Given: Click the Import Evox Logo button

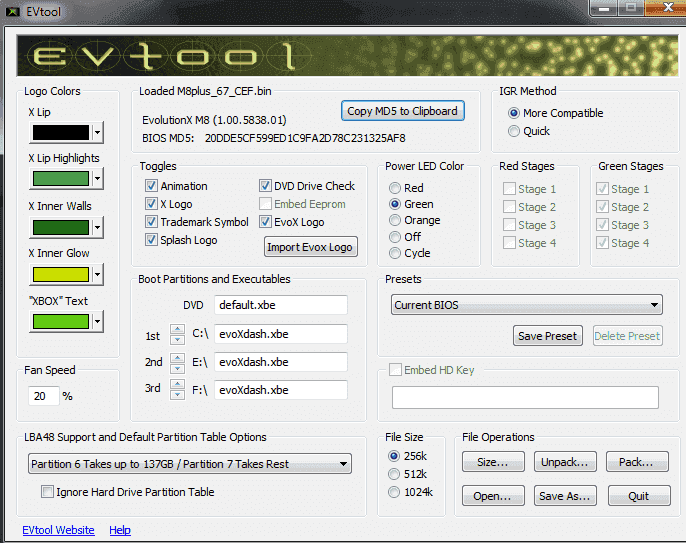Looking at the screenshot, I should [x=311, y=247].
